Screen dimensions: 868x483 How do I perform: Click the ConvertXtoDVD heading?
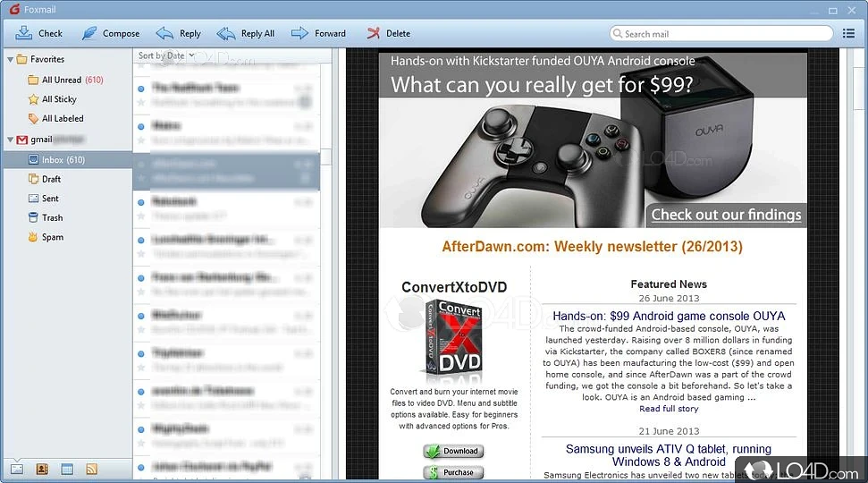click(454, 287)
